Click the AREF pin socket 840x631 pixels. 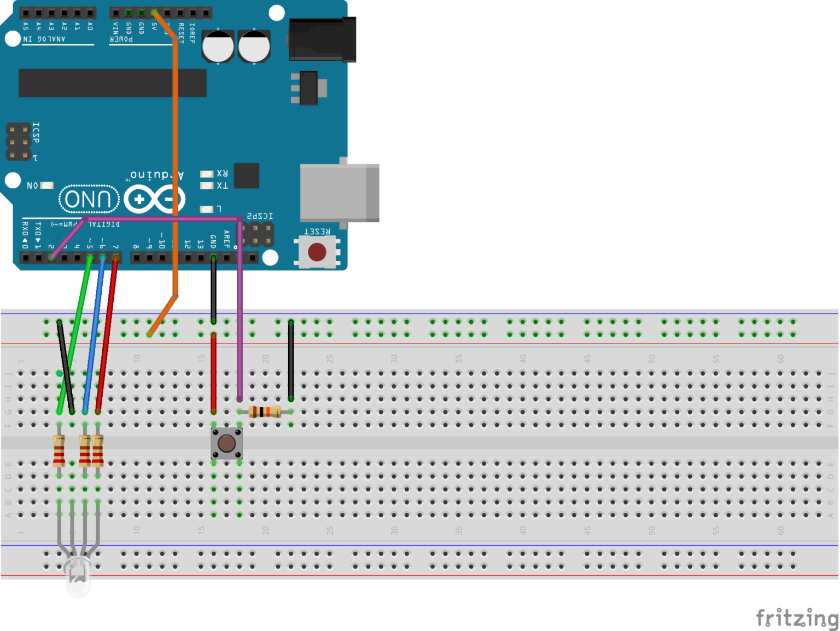(226, 258)
